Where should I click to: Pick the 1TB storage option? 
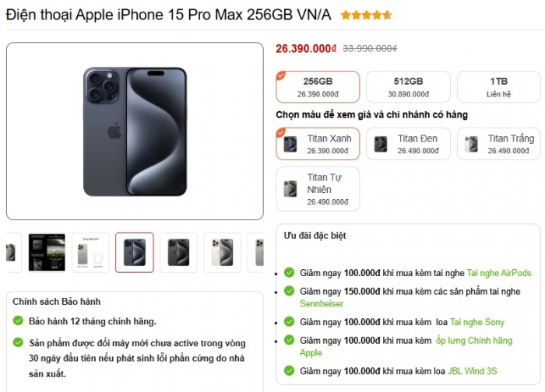click(499, 87)
